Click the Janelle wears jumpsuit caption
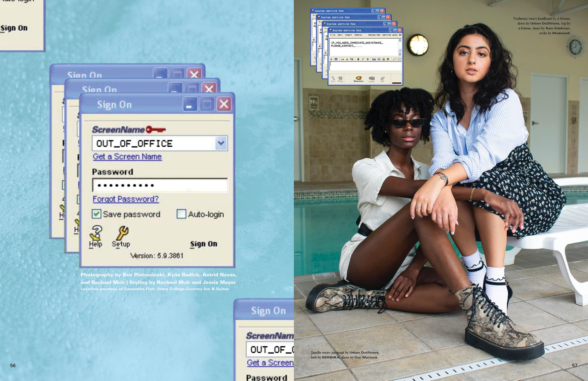Screen dimensions: 588x381 click(x=345, y=355)
